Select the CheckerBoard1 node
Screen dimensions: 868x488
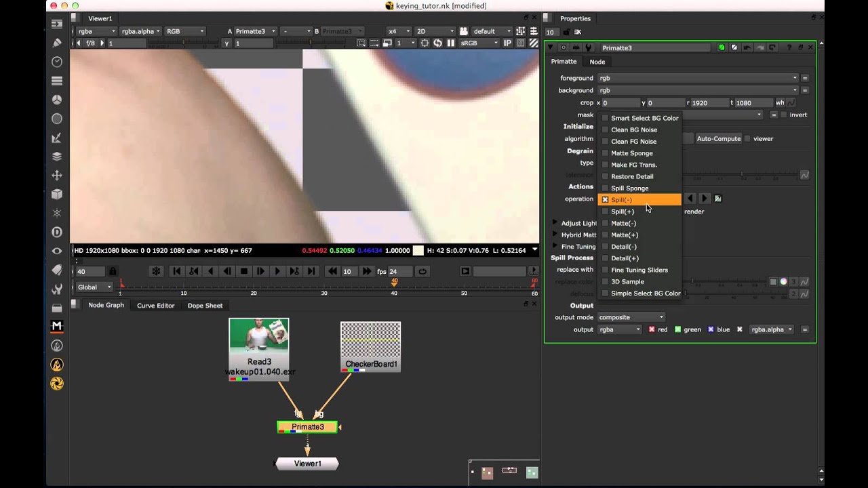(x=370, y=346)
